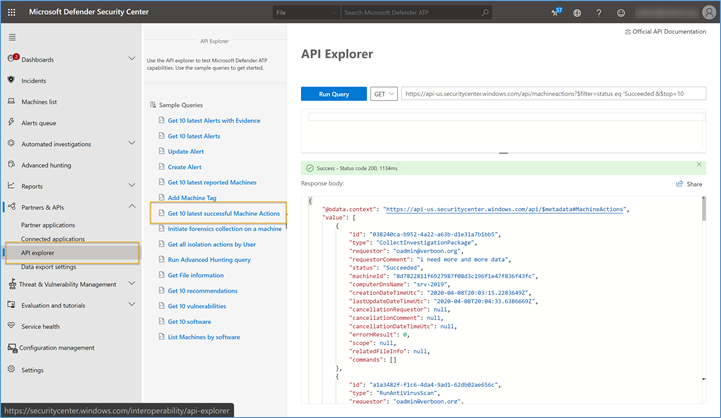Expand Threat & Vulnerability Management chevron

pos(132,283)
